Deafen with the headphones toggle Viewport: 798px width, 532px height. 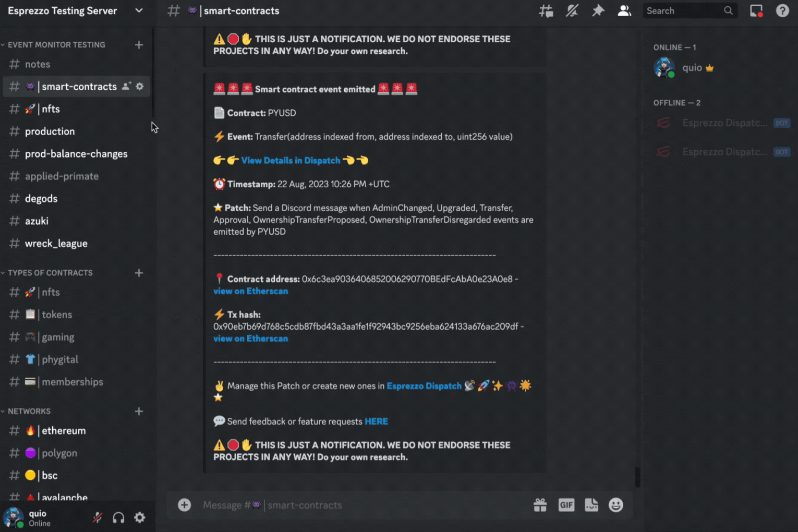point(118,517)
